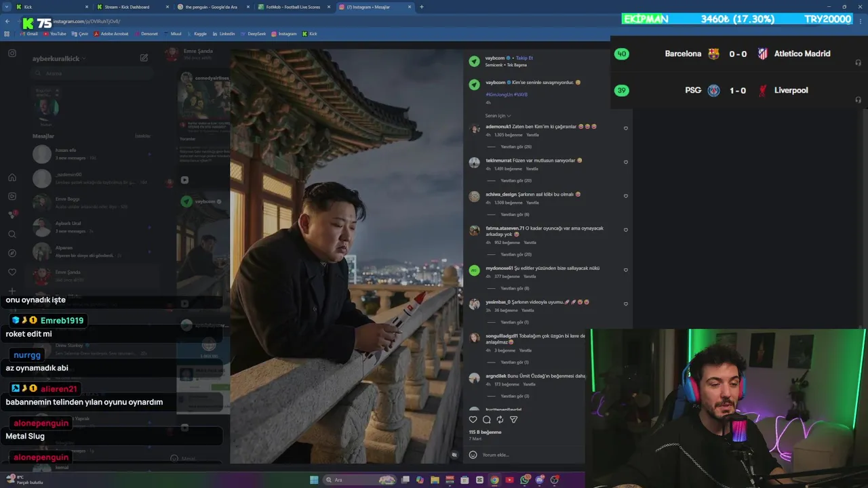This screenshot has width=868, height=488.
Task: Switch to the Kick browser tab
Action: (x=52, y=7)
